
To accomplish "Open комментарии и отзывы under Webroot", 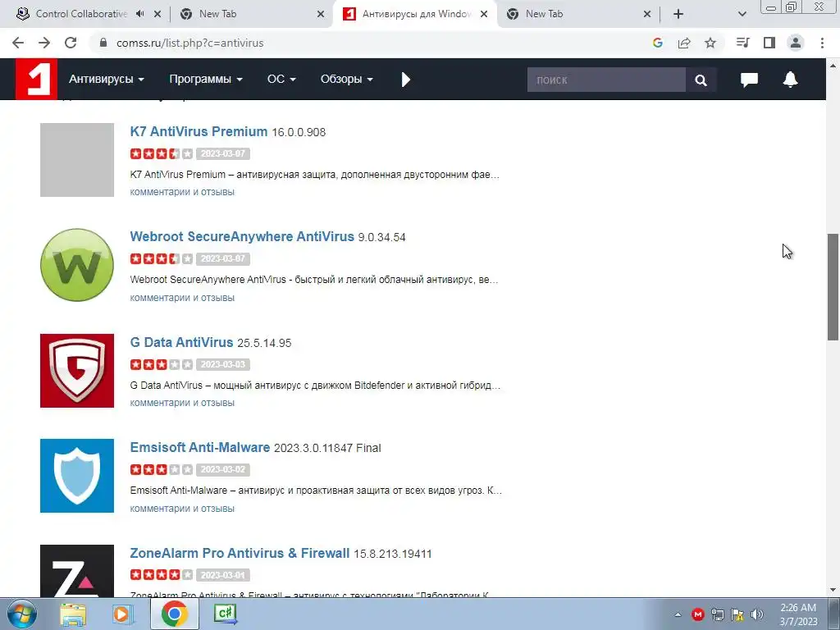I will 182,297.
